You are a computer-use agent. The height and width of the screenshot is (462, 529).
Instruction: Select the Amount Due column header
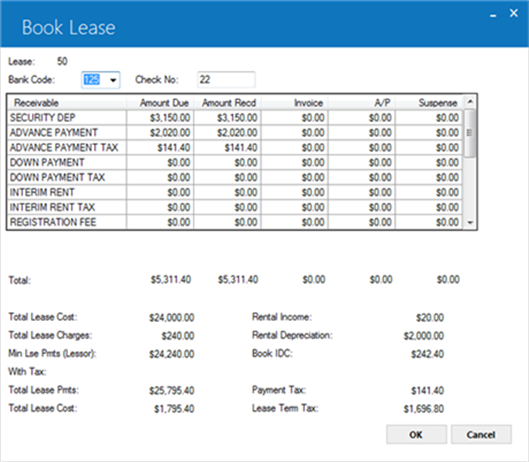point(160,103)
